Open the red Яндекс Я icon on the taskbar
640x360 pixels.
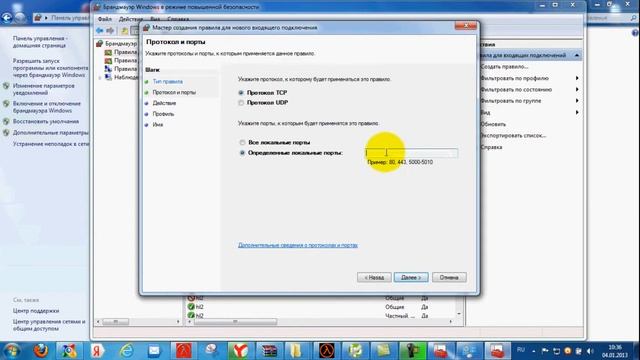pos(97,351)
